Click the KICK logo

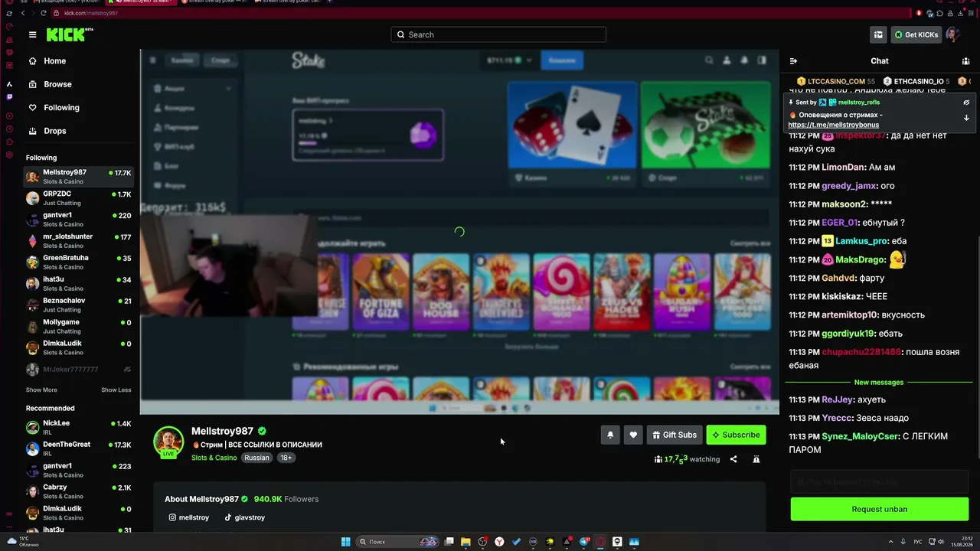(x=69, y=34)
